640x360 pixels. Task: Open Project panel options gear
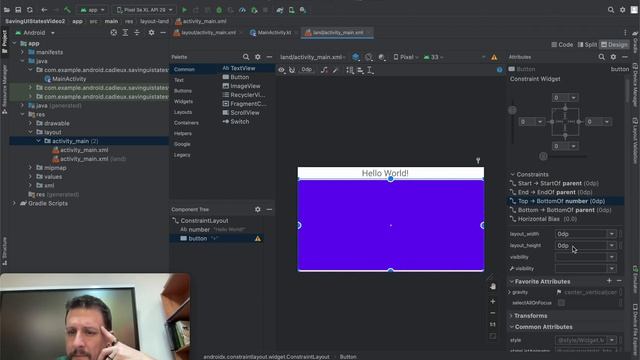click(151, 33)
